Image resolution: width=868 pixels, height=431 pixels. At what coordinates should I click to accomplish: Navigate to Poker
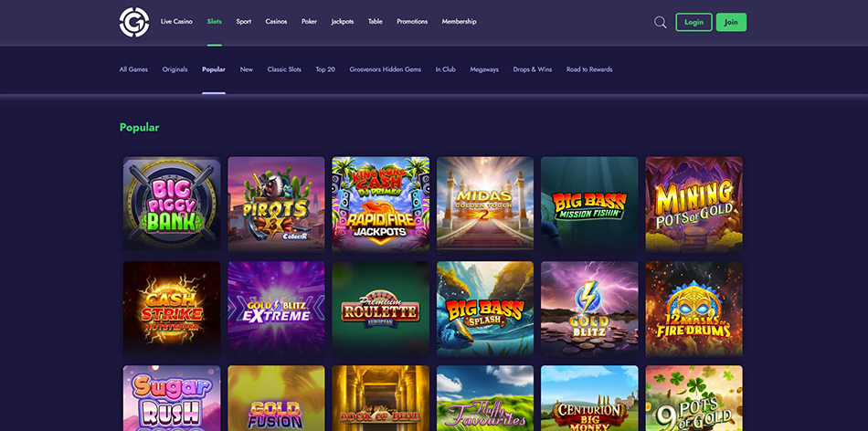coord(309,22)
